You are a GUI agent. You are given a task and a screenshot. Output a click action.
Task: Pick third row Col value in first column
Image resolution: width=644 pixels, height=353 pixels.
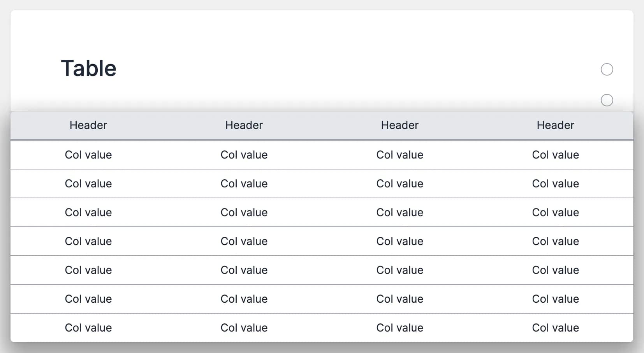pos(88,212)
